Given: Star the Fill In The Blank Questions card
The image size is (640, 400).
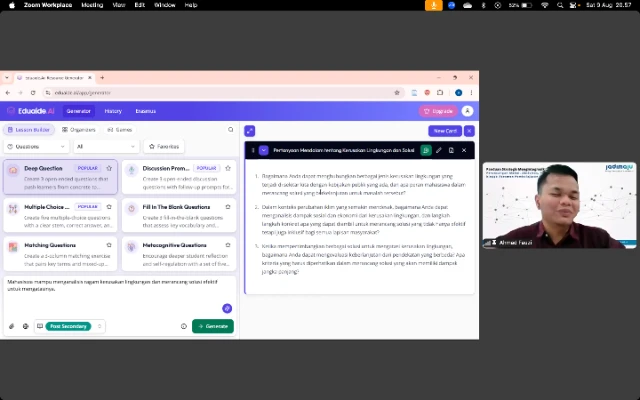Looking at the screenshot, I should tap(228, 207).
